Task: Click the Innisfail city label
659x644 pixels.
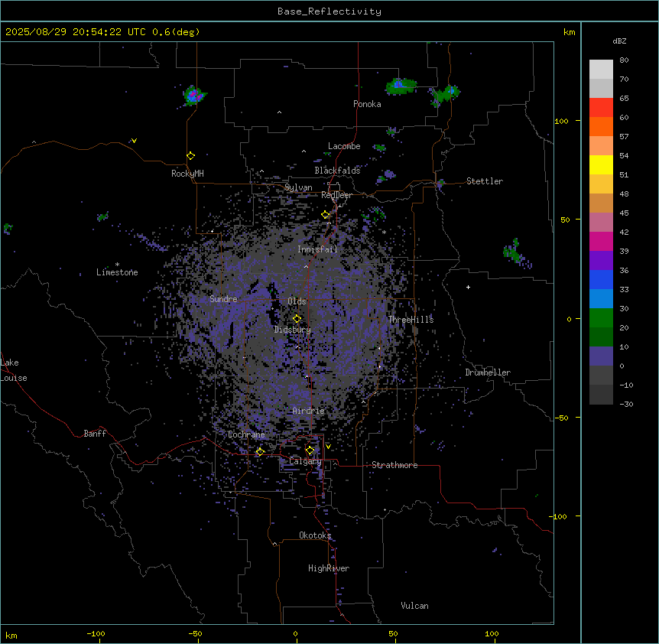Action: pos(317,249)
